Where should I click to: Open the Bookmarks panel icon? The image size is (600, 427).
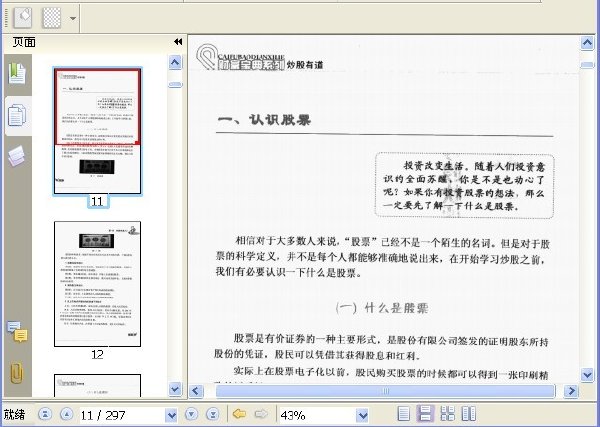click(17, 74)
